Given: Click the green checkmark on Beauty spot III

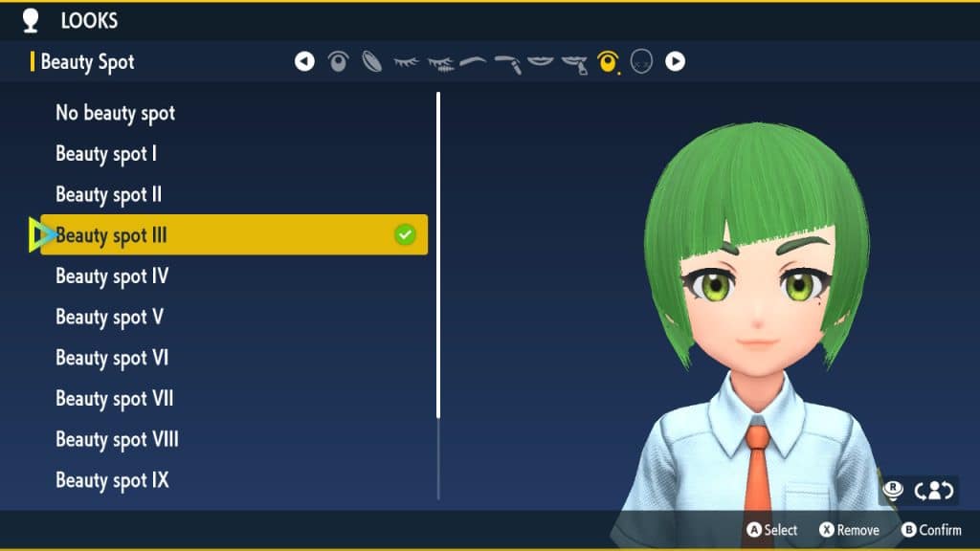Looking at the screenshot, I should click(405, 234).
